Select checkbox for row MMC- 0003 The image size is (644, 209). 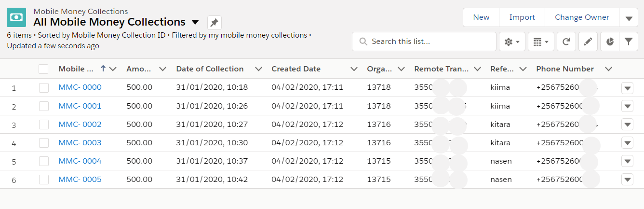click(44, 143)
